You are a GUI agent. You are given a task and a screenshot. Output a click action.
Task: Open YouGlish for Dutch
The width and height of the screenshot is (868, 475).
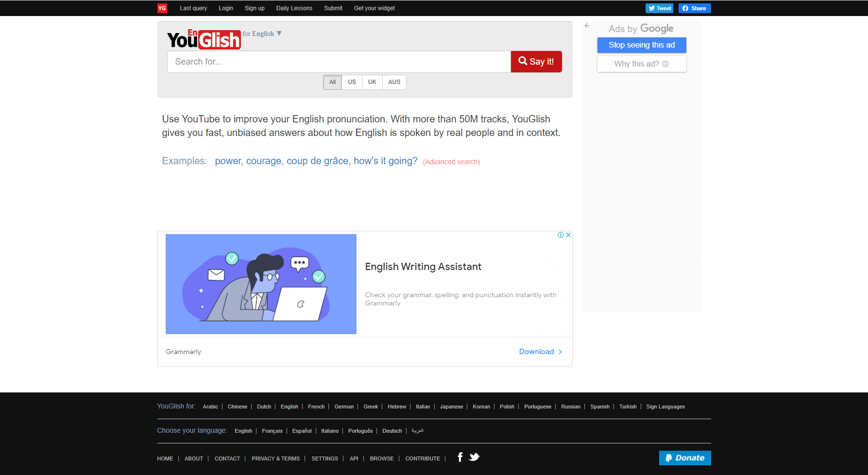264,407
